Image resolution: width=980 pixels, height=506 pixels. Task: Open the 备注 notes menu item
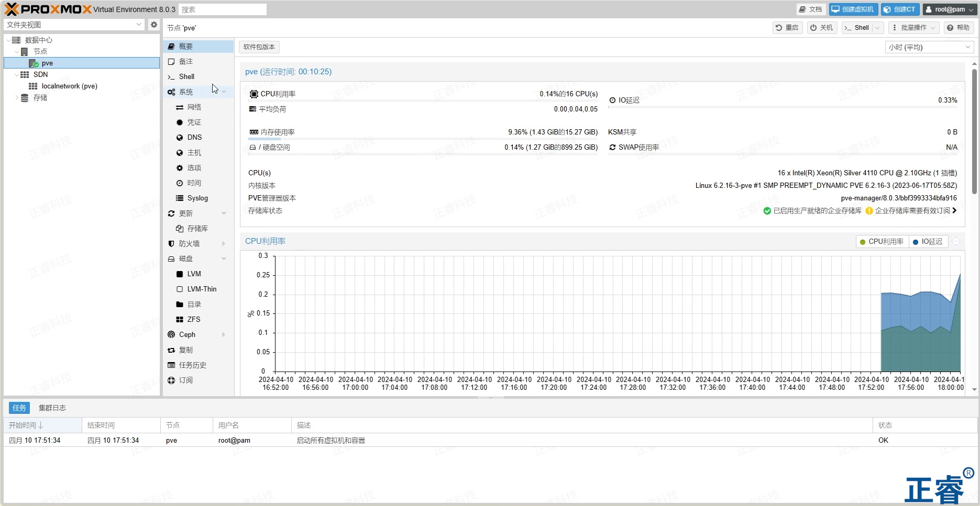click(198, 62)
